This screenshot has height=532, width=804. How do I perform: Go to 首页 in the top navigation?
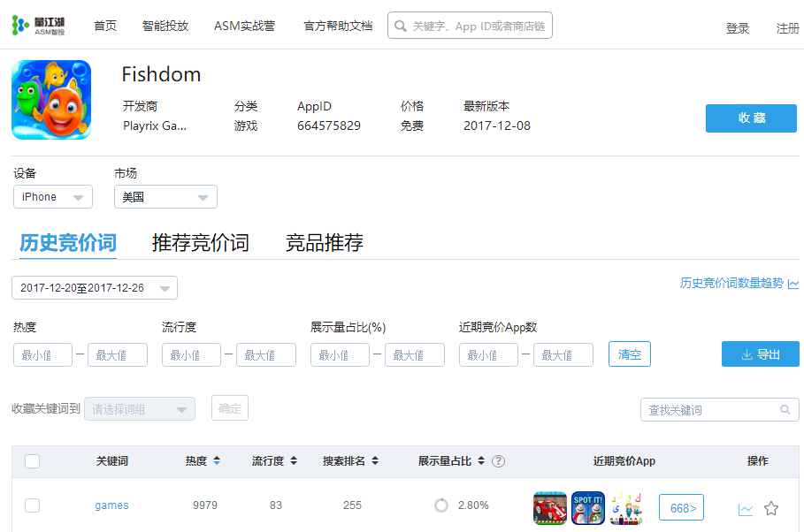tap(105, 26)
